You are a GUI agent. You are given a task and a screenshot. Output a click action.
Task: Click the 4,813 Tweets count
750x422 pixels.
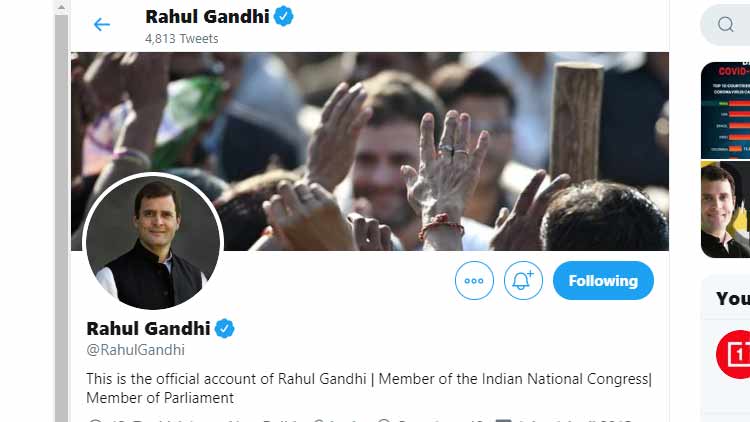click(x=181, y=39)
